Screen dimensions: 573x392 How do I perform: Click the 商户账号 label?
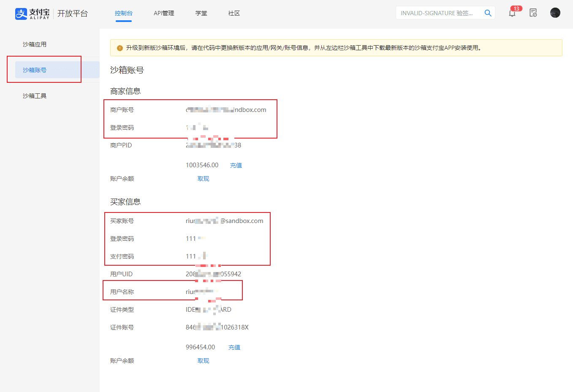[x=122, y=110]
